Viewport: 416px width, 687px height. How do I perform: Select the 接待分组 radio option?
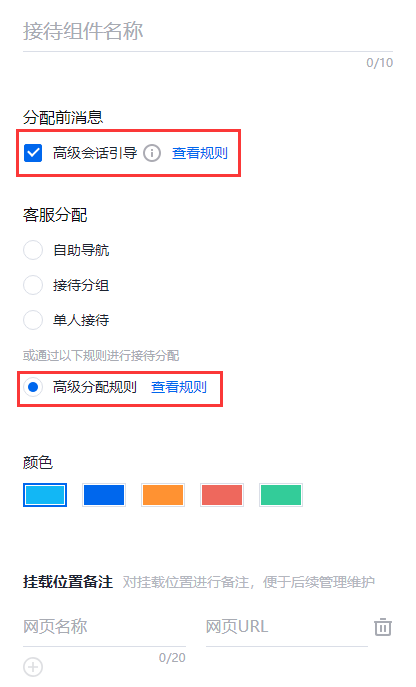tap(33, 285)
